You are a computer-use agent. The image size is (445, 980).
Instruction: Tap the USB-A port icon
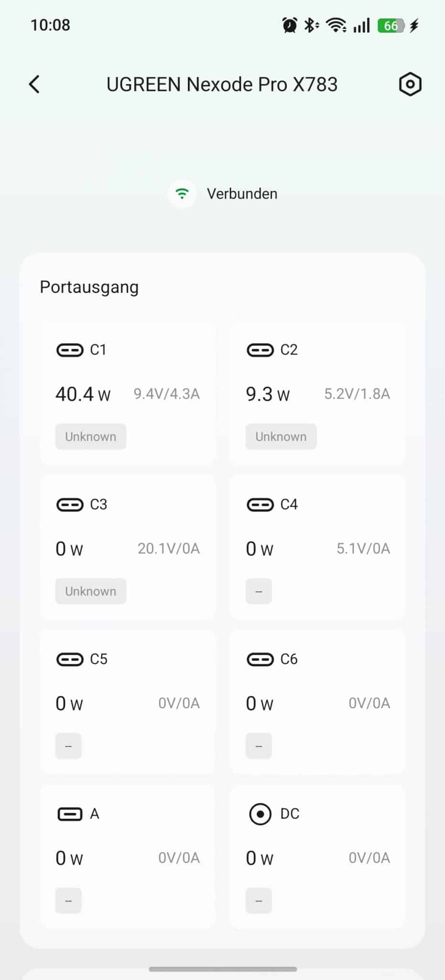70,814
